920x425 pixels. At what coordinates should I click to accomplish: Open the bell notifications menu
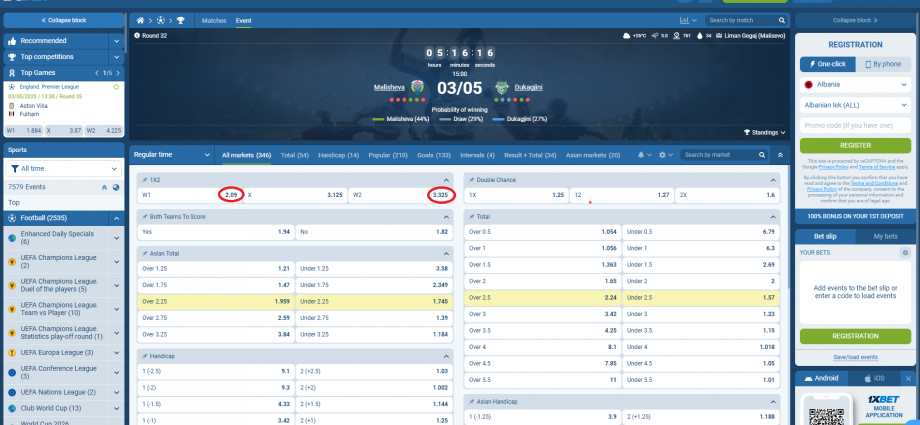(x=644, y=155)
